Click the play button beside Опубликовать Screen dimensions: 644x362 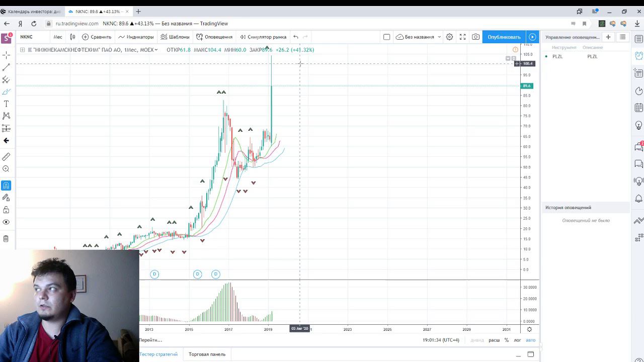pos(532,37)
